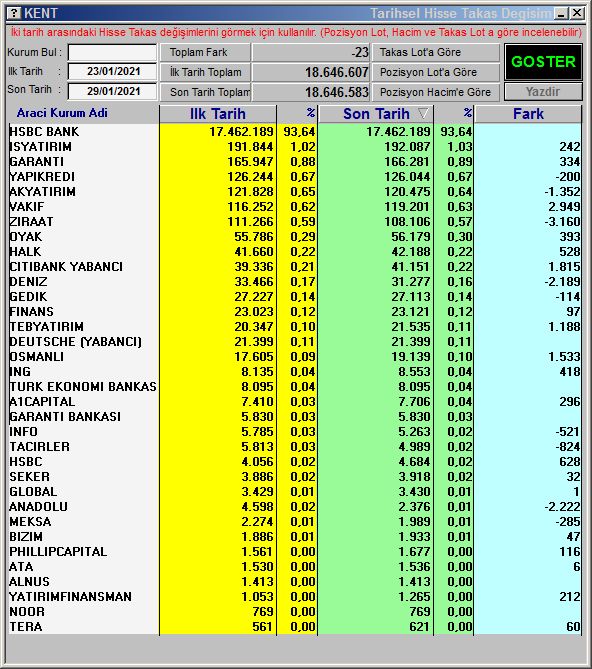Select the TERA row name
The height and width of the screenshot is (669, 592).
26,626
